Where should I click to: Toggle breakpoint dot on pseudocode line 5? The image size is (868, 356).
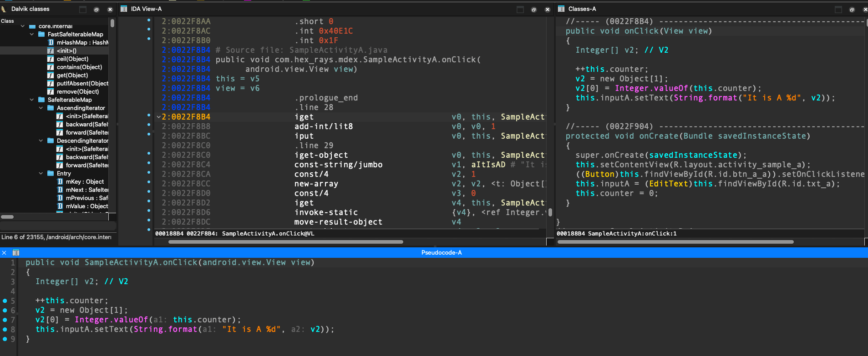5,301
